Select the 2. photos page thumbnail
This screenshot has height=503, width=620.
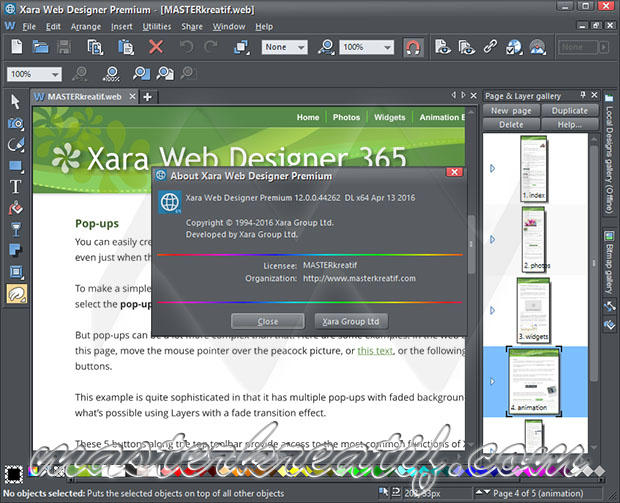pos(534,239)
